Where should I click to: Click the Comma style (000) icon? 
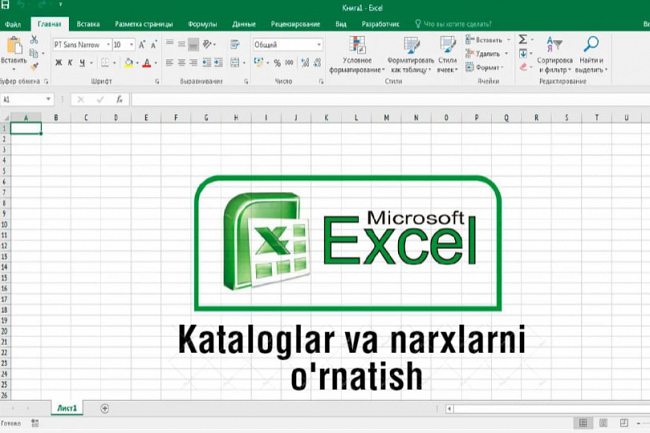[x=289, y=63]
